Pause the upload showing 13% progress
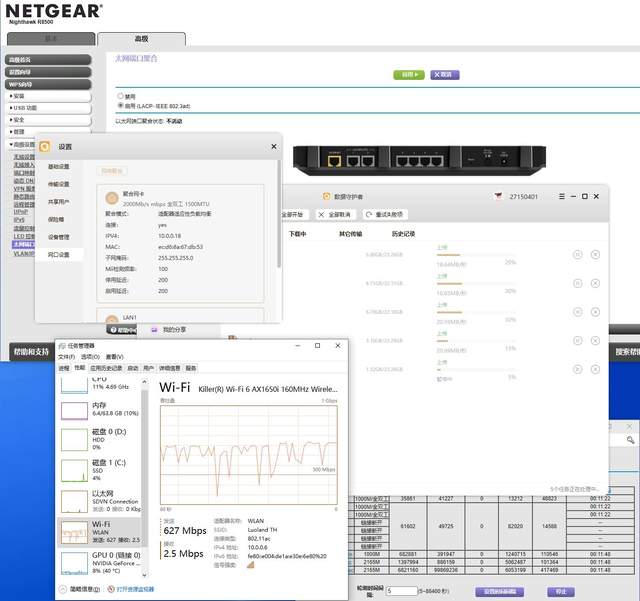 pos(578,341)
